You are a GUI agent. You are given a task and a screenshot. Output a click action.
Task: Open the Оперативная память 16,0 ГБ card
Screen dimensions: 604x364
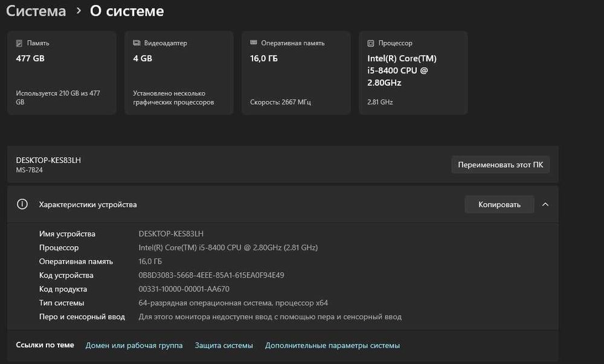[x=296, y=72]
